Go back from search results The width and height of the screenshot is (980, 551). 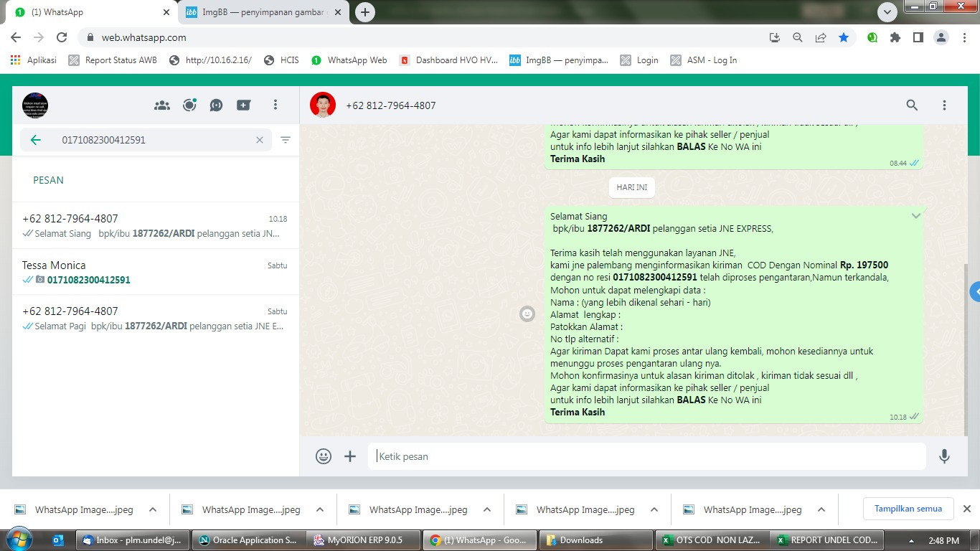click(x=35, y=140)
